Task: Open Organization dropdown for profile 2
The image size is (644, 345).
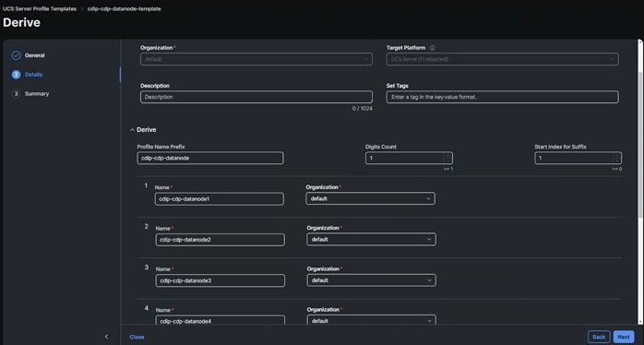Action: [x=371, y=240]
